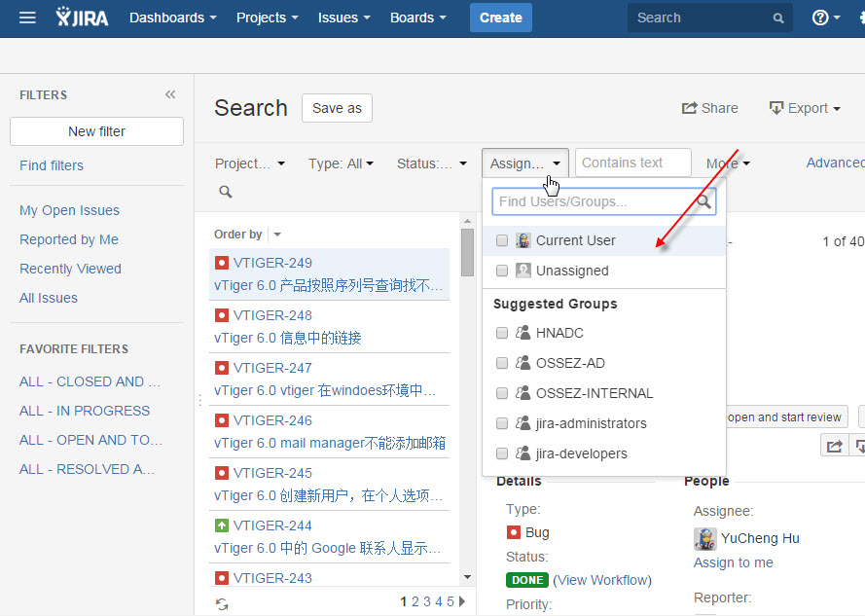
Task: Click the refresh icon below the issue list
Action: point(222,604)
